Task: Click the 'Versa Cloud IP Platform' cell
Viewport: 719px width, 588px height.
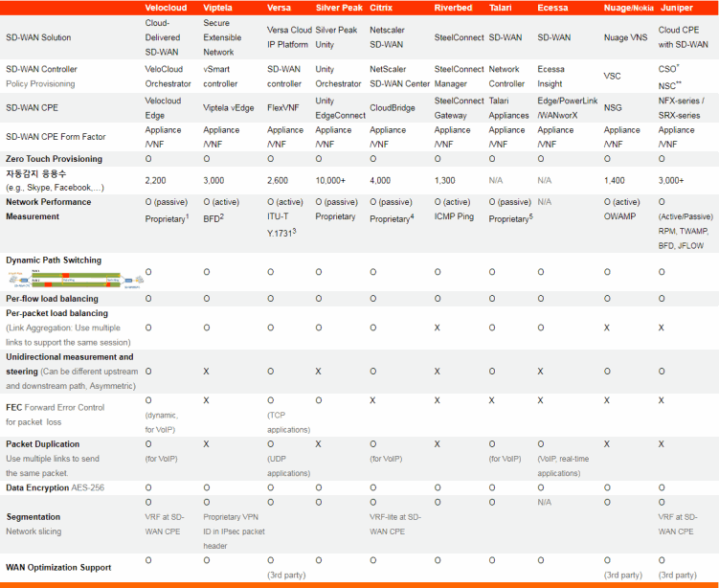Action: (289, 37)
